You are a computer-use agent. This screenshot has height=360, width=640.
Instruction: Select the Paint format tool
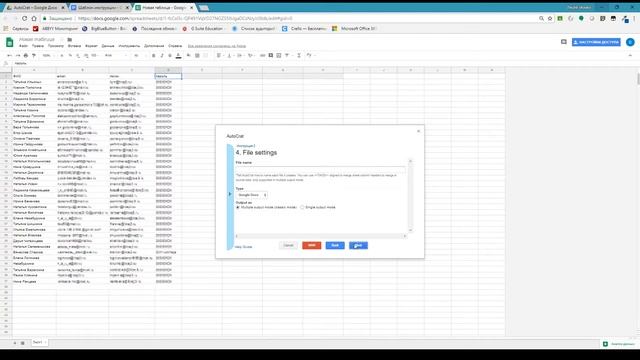[34, 56]
